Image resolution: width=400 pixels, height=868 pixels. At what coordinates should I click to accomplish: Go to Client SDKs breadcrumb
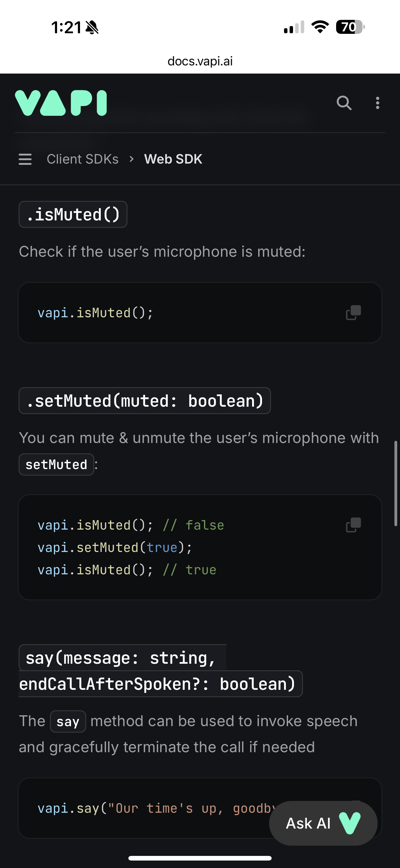click(82, 159)
